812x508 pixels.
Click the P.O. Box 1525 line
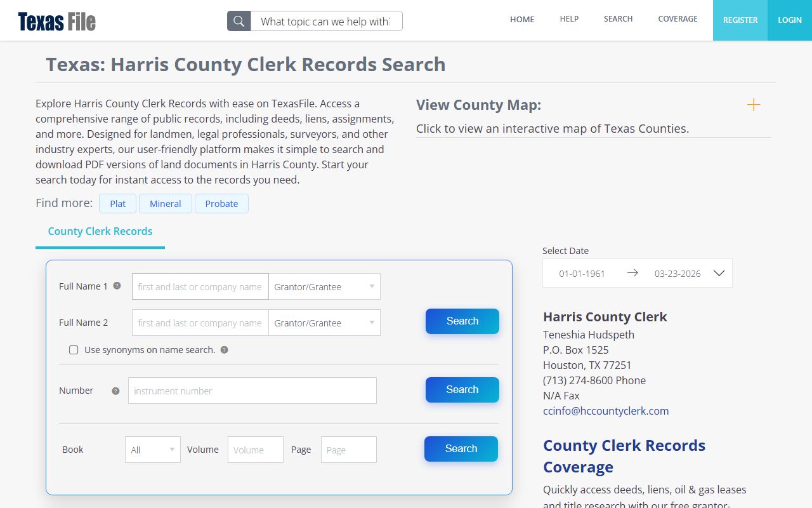[576, 350]
